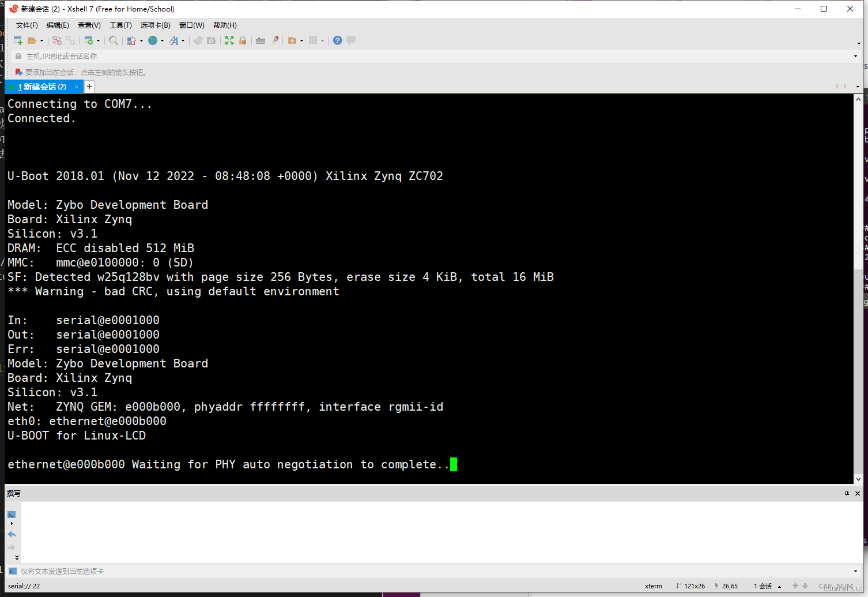Screen dimensions: 868x597
Task: Open the 选项卡(B) menu
Action: pyautogui.click(x=156, y=25)
